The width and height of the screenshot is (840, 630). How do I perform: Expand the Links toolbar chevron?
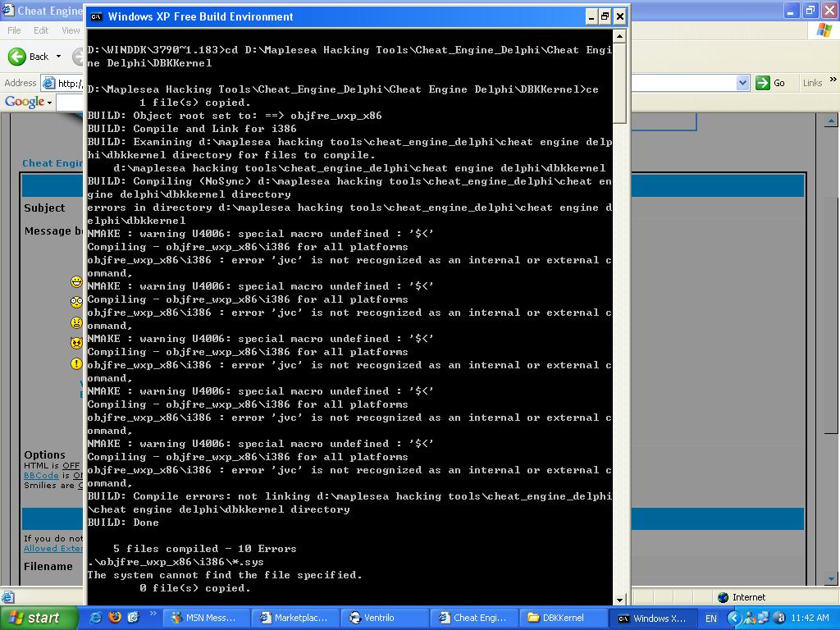click(x=833, y=80)
